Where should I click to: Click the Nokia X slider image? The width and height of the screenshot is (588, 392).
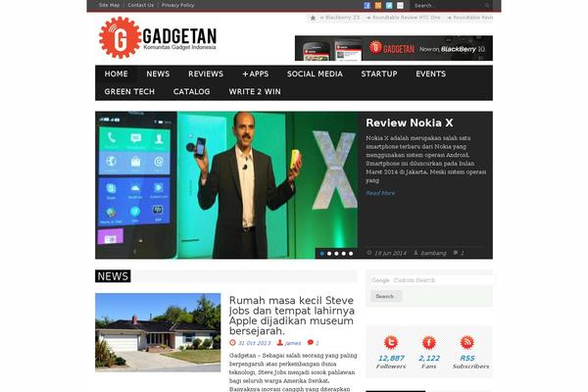pos(226,185)
